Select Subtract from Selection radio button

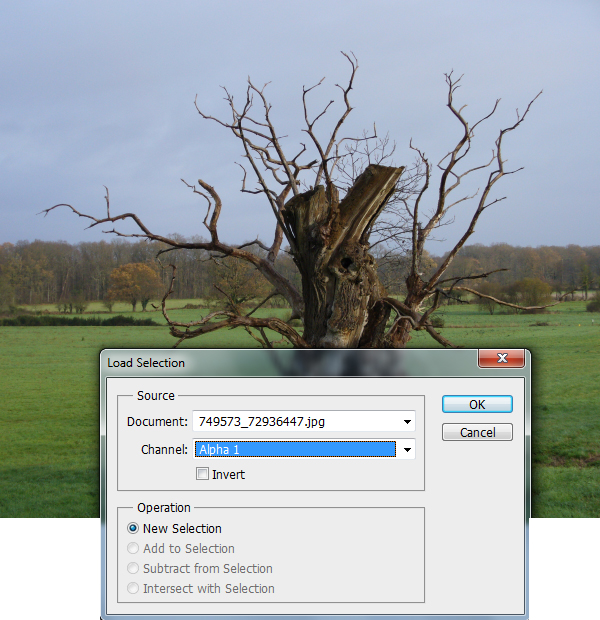[x=134, y=568]
